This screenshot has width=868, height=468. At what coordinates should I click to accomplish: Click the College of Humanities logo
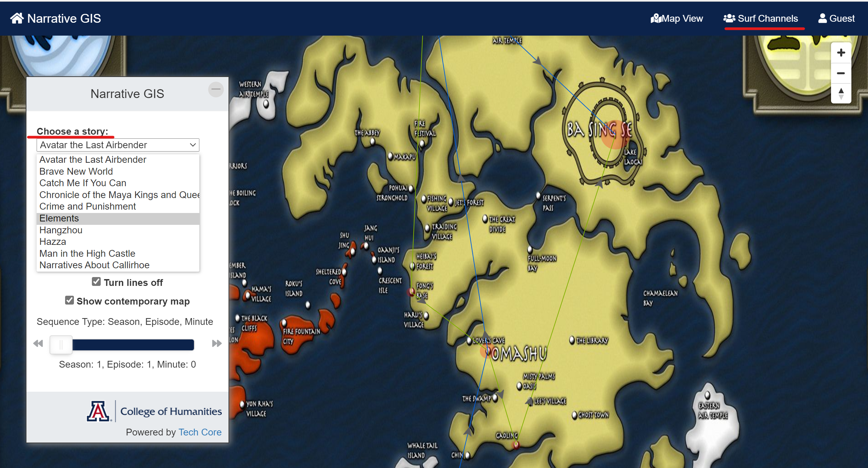coord(154,411)
